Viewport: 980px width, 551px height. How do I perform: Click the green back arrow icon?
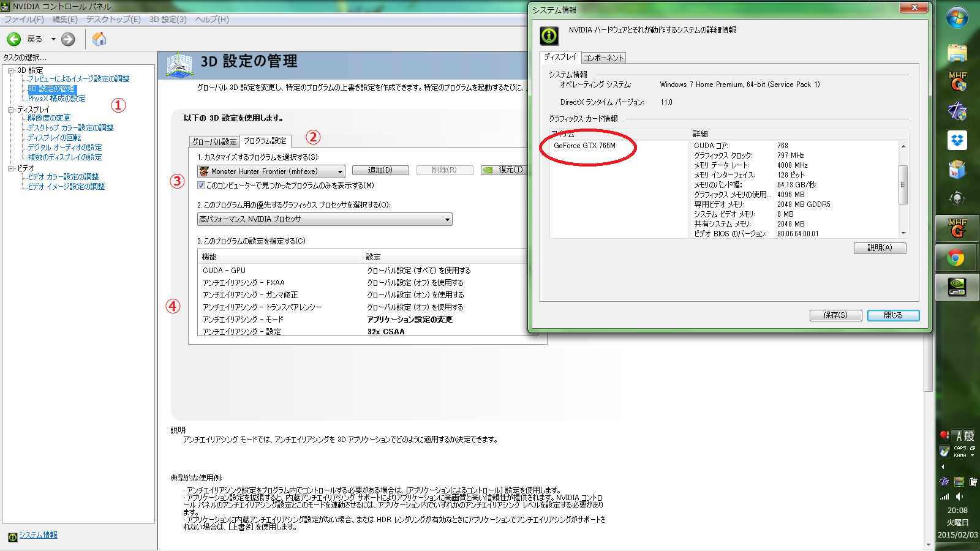tap(14, 39)
